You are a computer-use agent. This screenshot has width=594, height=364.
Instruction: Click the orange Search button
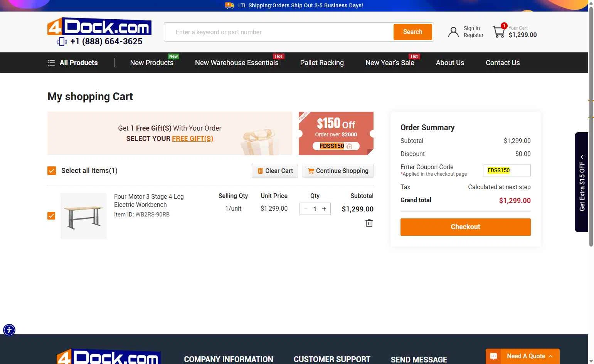[412, 32]
